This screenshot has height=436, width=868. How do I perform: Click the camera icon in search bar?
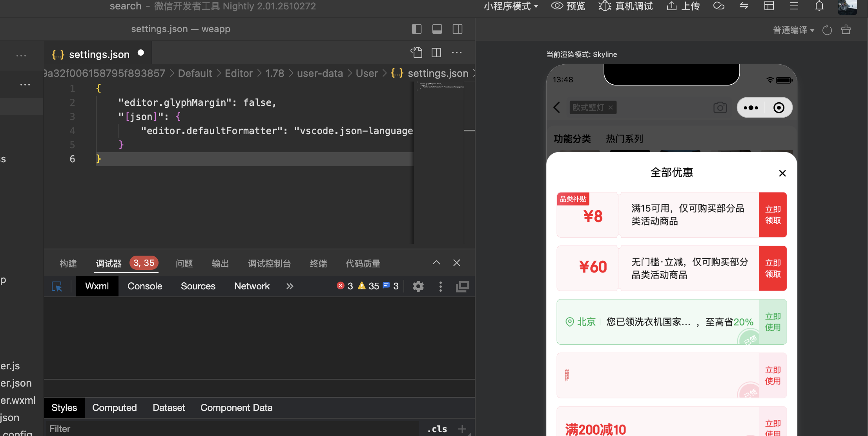[x=720, y=107]
